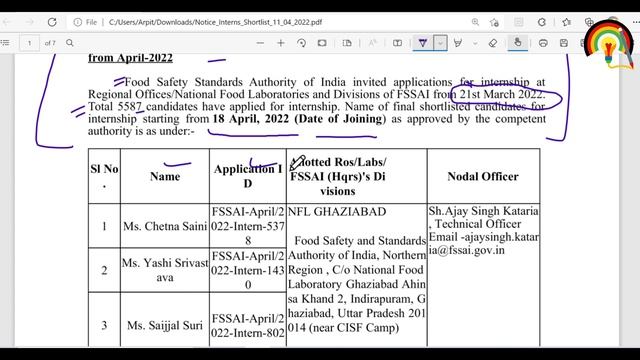Click 'Total 5587 candidates' sentence start
The width and height of the screenshot is (640, 360).
point(144,107)
